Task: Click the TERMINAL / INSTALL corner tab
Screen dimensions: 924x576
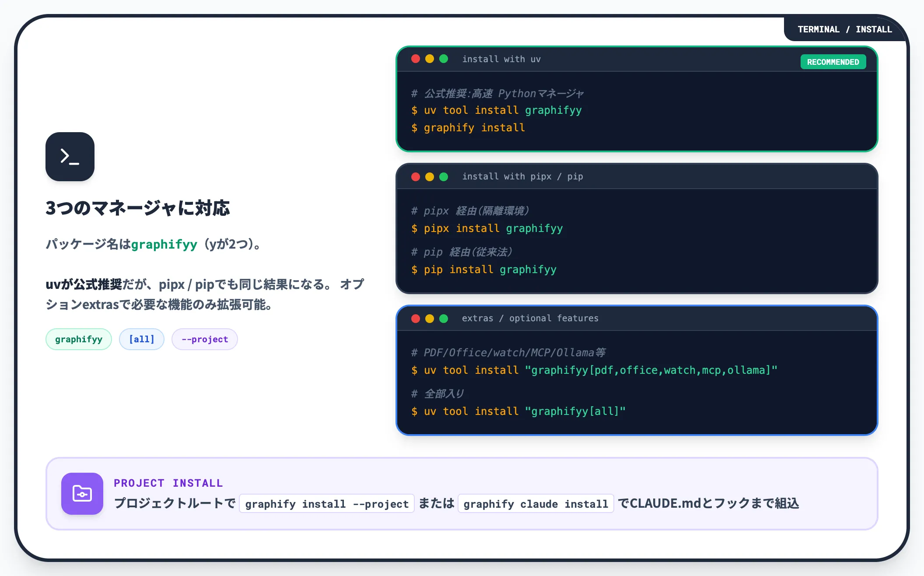Action: tap(844, 29)
